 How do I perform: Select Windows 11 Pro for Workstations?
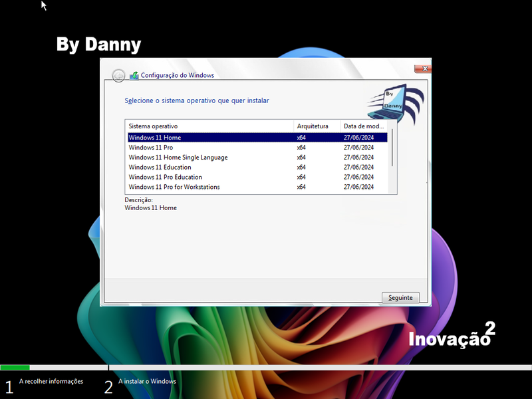pyautogui.click(x=257, y=187)
